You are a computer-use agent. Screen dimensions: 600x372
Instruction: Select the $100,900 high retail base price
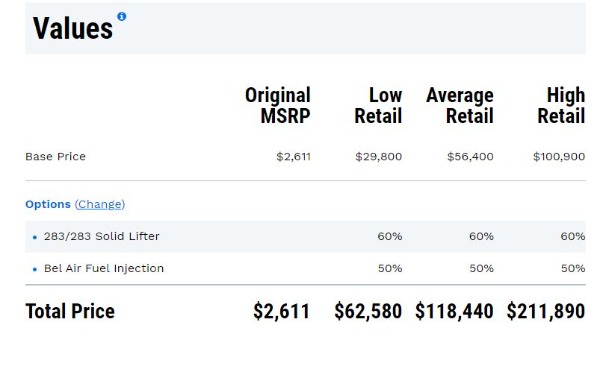559,157
